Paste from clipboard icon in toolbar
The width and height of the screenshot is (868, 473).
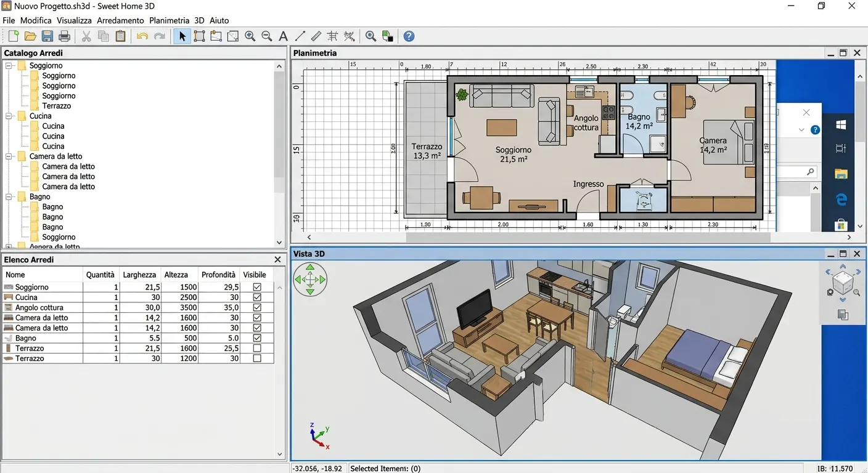(x=121, y=36)
